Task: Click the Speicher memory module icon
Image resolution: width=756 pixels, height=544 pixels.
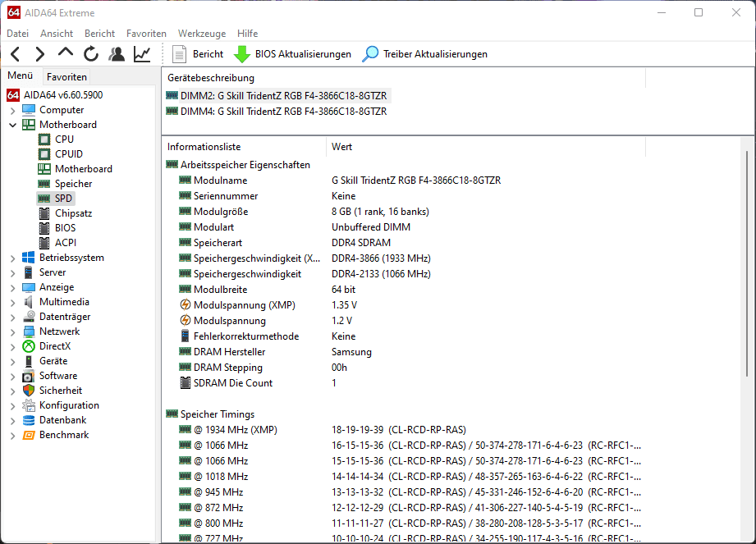Action: pyautogui.click(x=44, y=184)
